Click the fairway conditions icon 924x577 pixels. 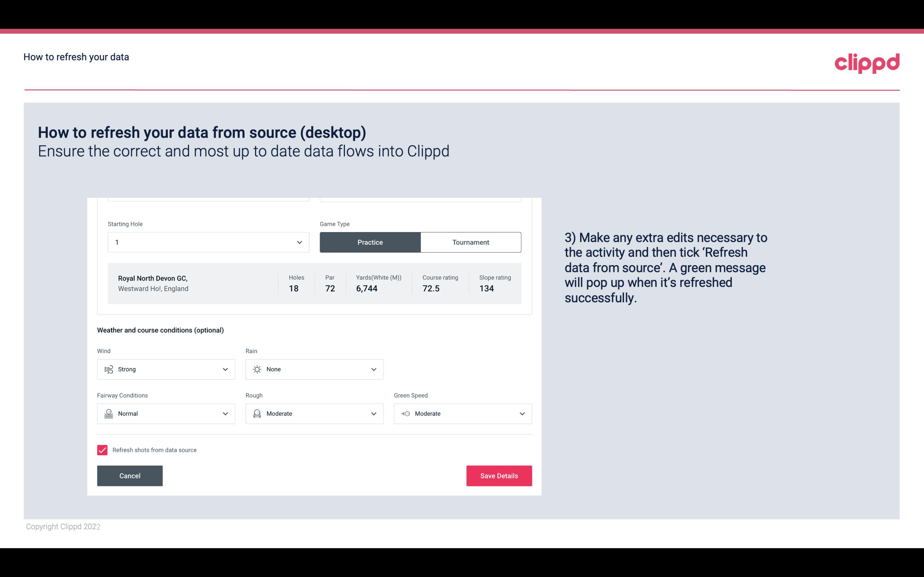108,414
